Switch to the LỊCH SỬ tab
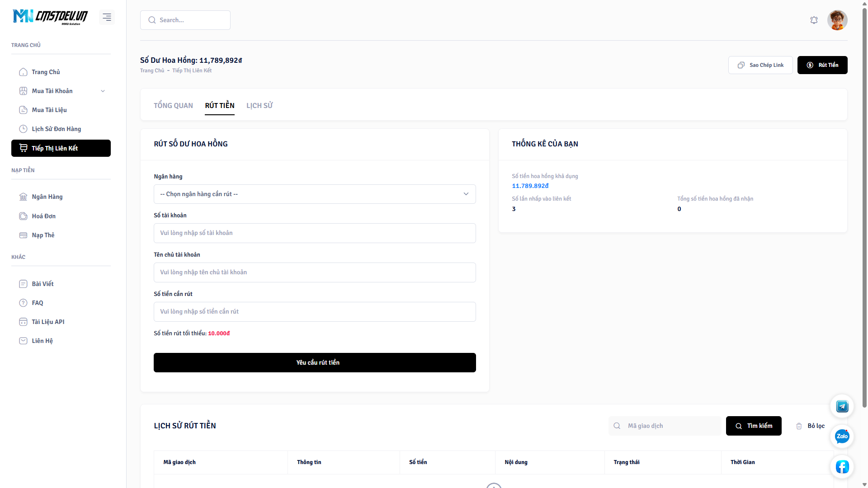 click(259, 105)
